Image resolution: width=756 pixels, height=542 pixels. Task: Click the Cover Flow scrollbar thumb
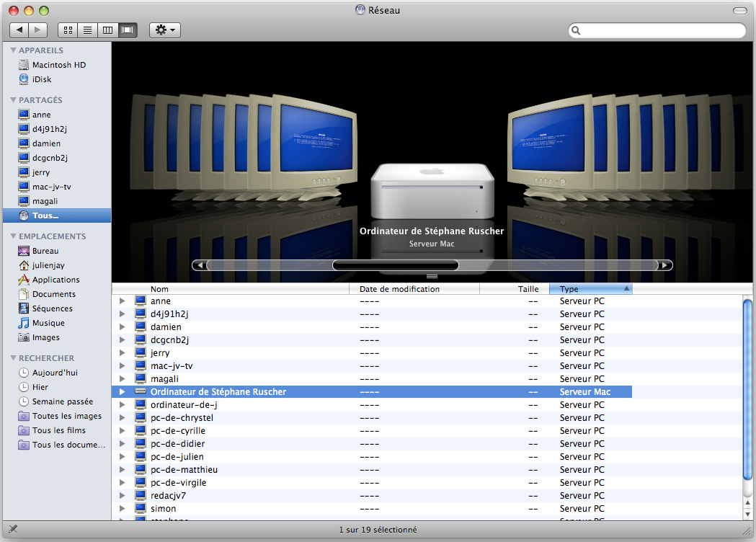click(x=396, y=265)
